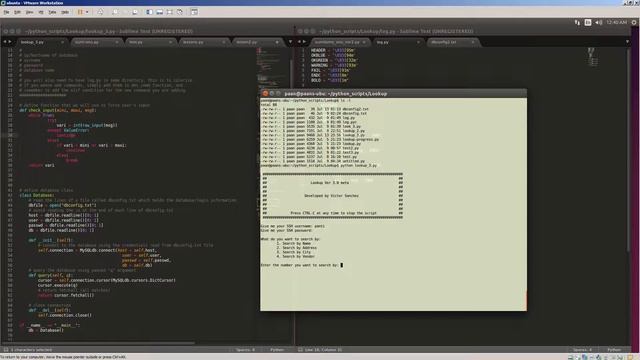Image resolution: width=640 pixels, height=360 pixels.
Task: Close the dbconfig2.txt tab
Action: coord(473,42)
